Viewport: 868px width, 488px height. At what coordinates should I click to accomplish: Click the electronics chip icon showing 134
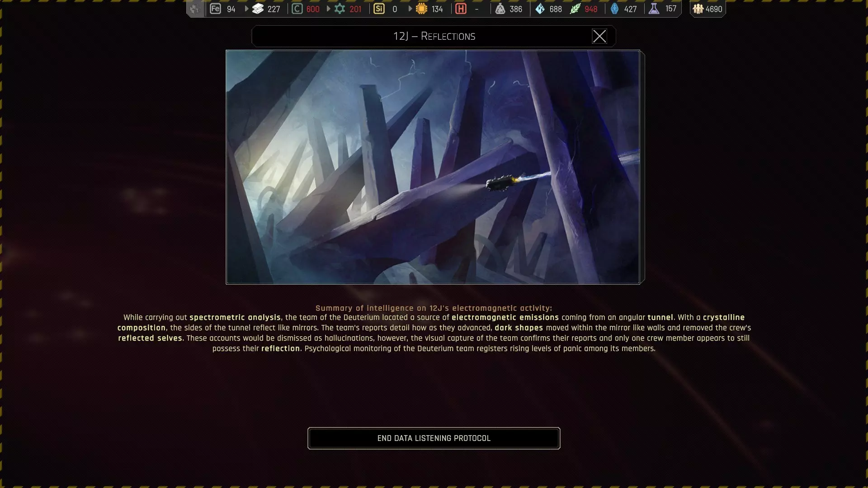tap(421, 9)
